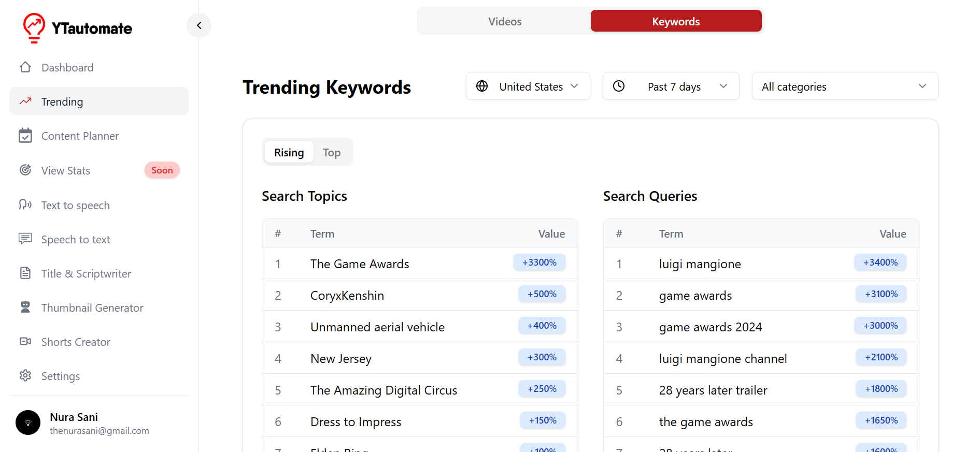Viewport: 980px width, 452px height.
Task: Click the Title & Scriptwriter document icon
Action: pyautogui.click(x=25, y=273)
